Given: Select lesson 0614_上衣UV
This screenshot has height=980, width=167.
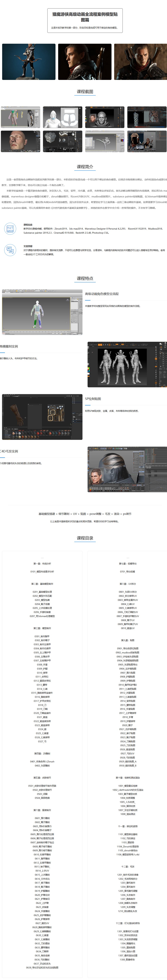Looking at the screenshot, I should [x=42, y=871].
